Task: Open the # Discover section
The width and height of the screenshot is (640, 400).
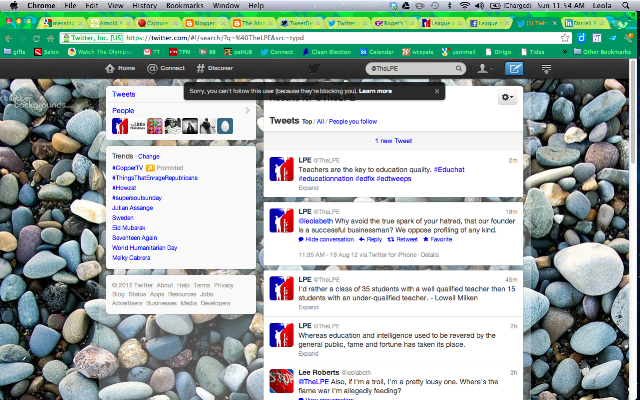Action: [x=215, y=68]
